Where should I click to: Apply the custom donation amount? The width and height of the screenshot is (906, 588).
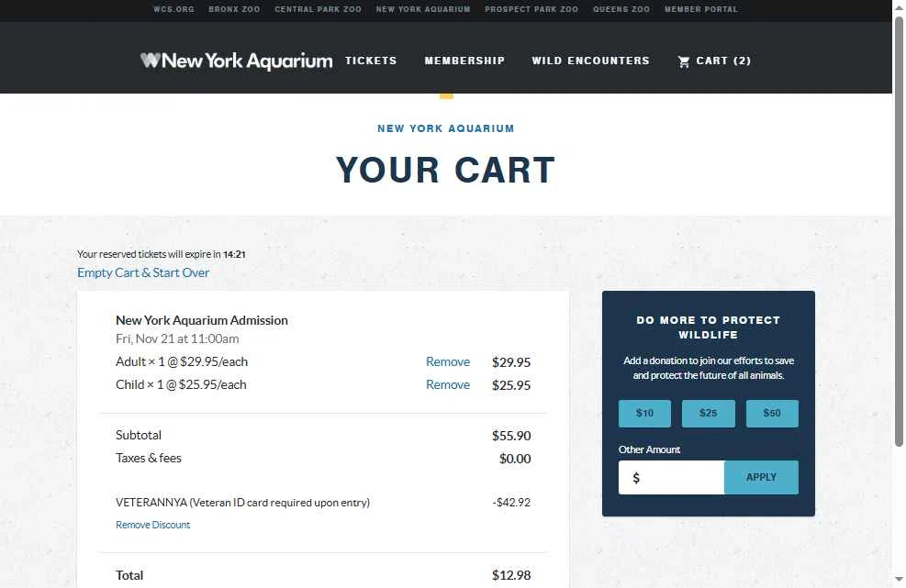click(761, 477)
